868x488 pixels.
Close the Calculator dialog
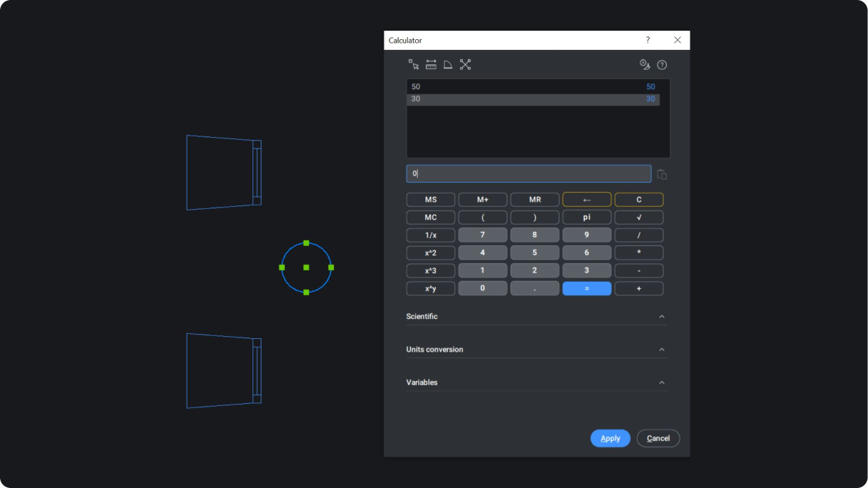point(678,41)
